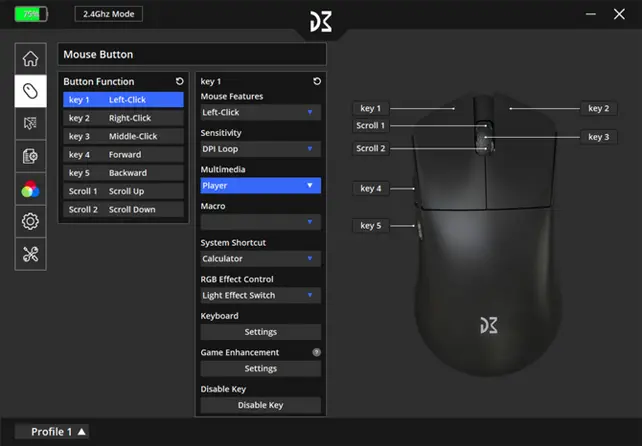Open the Home tab in sidebar
Viewport: 642px width, 446px height.
30,59
